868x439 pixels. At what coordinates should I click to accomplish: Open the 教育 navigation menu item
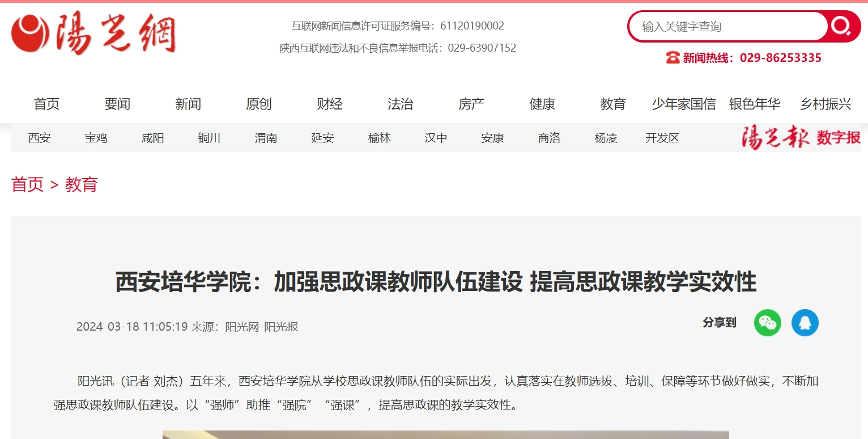click(x=613, y=104)
